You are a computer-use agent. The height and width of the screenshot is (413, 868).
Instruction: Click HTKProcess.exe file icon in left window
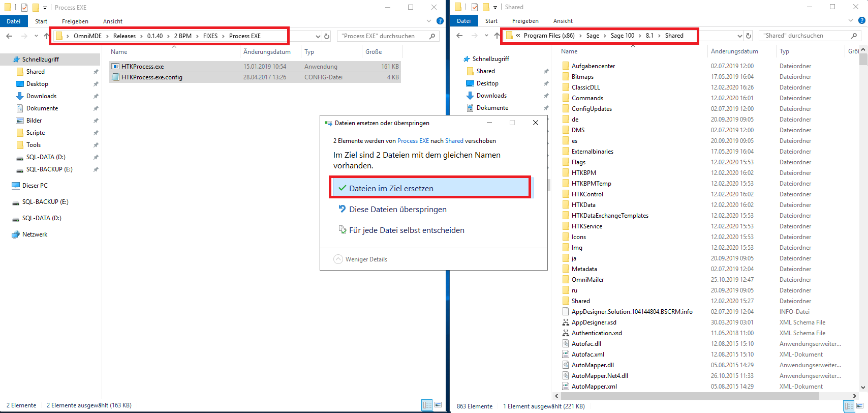115,67
